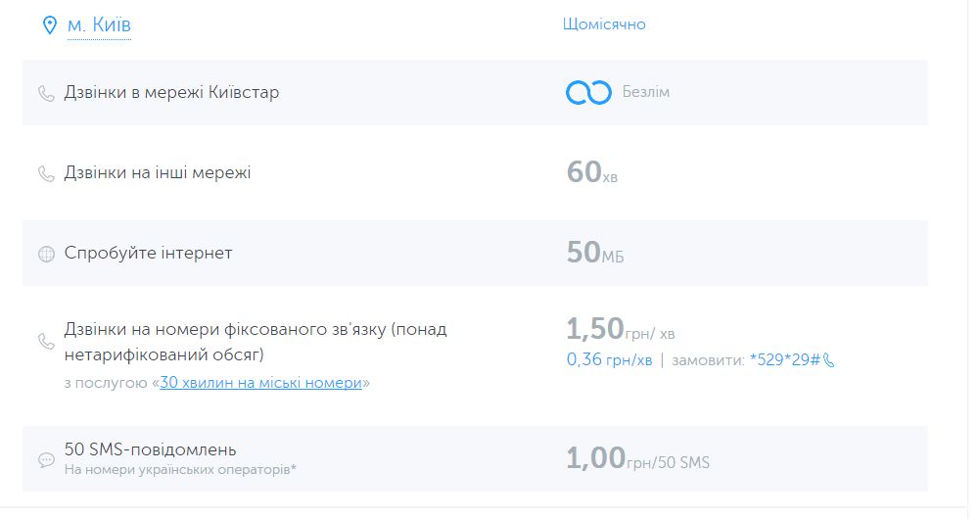The image size is (980, 519).
Task: Click the Щомісячно column label
Action: click(604, 24)
